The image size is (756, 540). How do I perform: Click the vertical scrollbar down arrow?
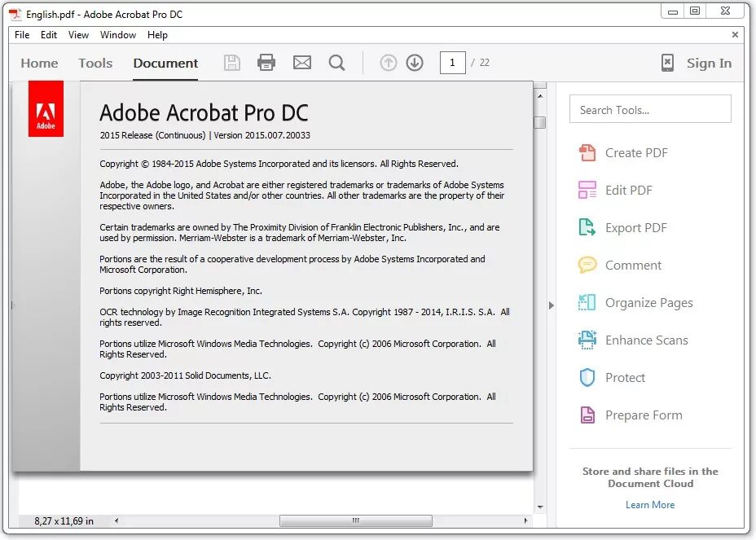tap(540, 507)
